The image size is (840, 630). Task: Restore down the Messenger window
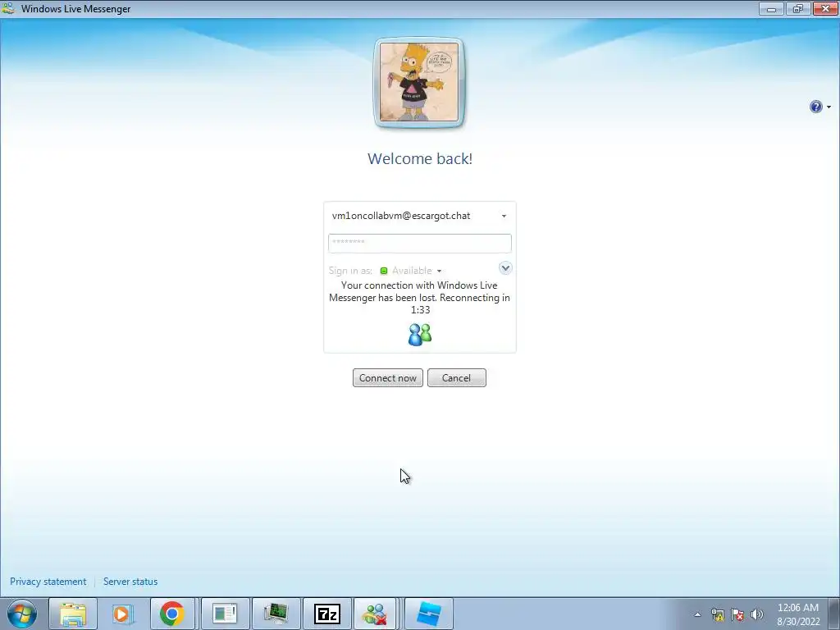click(x=798, y=8)
